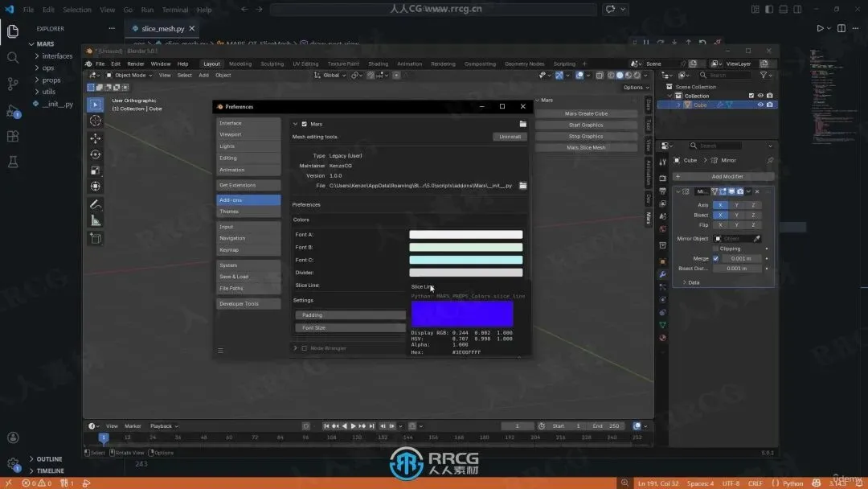Toggle Mirror Axis Y button
The height and width of the screenshot is (489, 868).
pos(736,205)
